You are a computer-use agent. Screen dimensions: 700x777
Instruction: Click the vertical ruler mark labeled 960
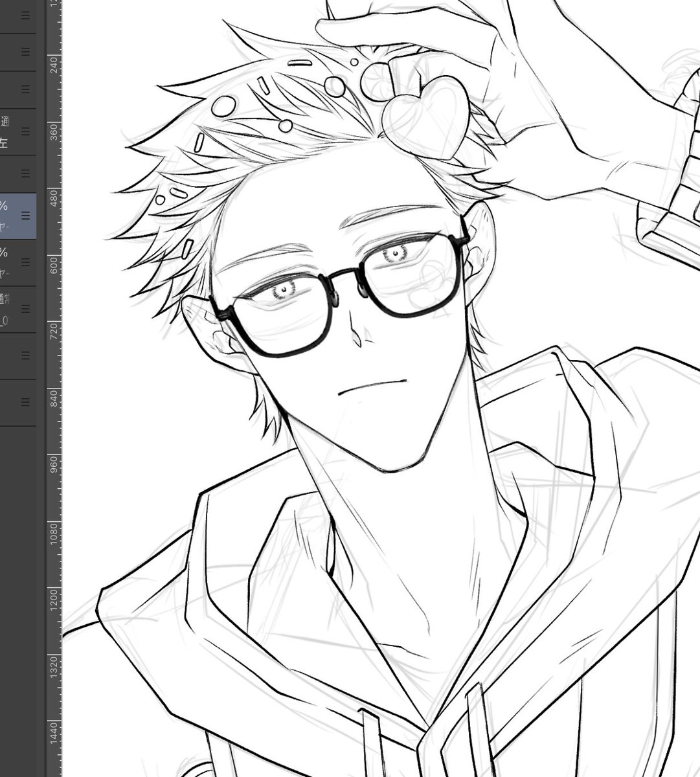coord(54,464)
